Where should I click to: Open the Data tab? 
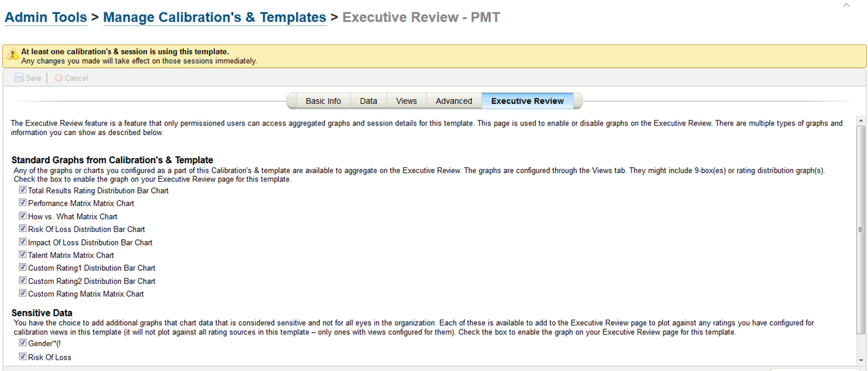368,101
